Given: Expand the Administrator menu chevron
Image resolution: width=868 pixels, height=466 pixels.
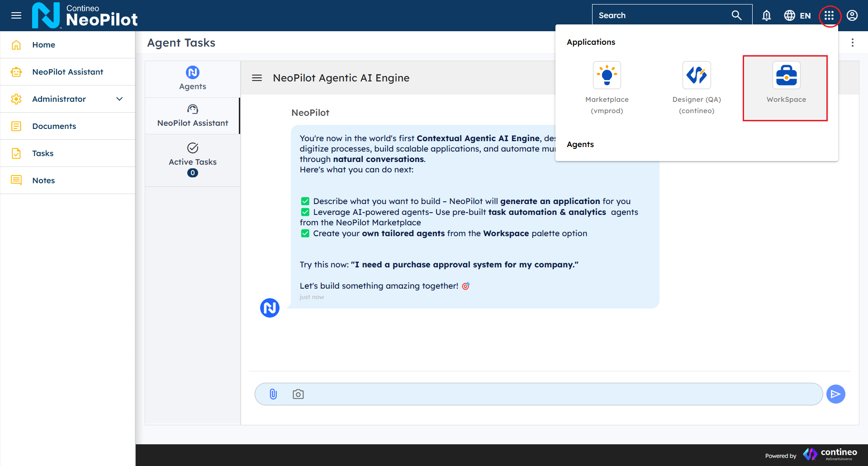Looking at the screenshot, I should tap(119, 99).
